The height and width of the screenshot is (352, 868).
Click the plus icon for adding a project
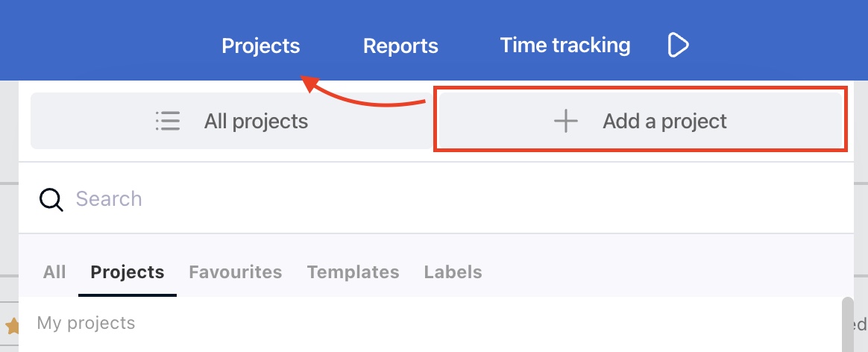coord(566,121)
